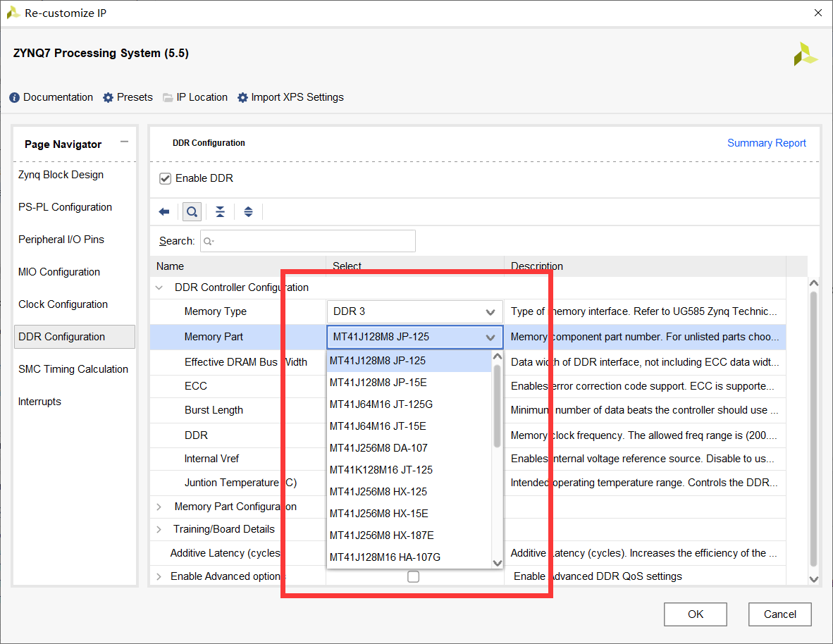Image resolution: width=833 pixels, height=644 pixels.
Task: Select the Burst Length row
Action: click(x=467, y=410)
